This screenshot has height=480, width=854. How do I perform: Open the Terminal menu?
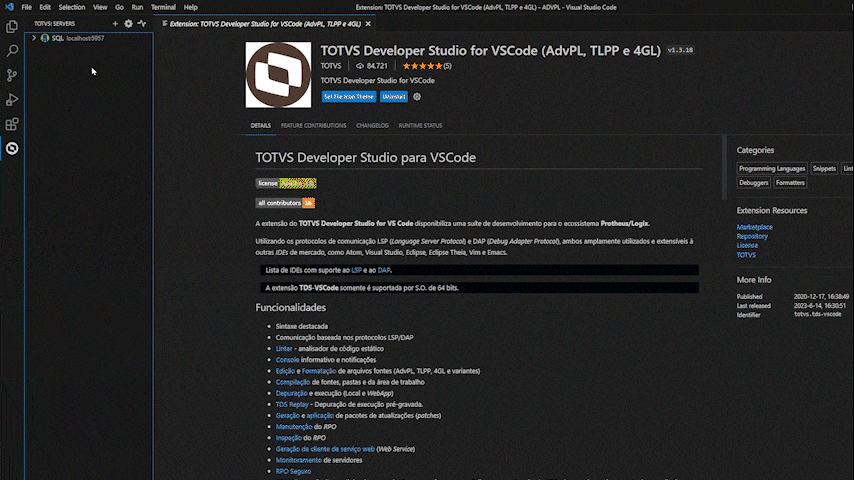(163, 7)
